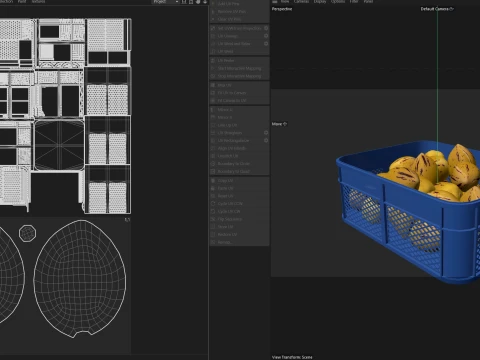Click the Unstitch UV command
The height and width of the screenshot is (360, 480).
[x=239, y=156]
